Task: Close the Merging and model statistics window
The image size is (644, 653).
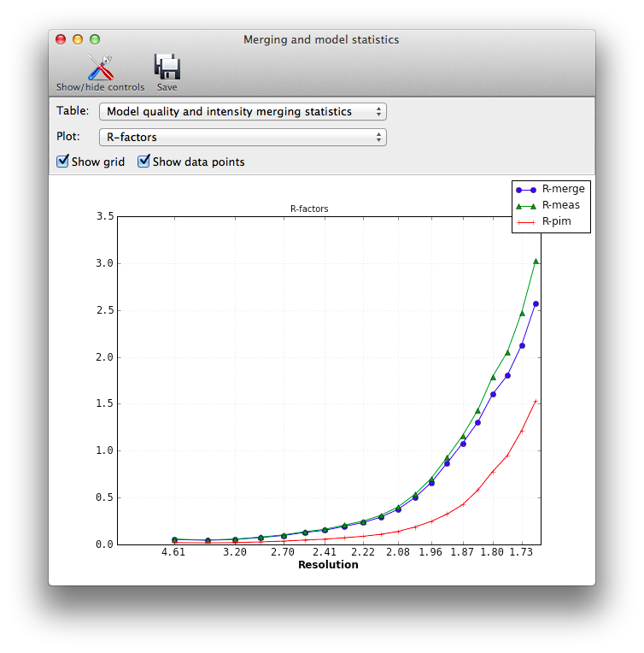Action: click(61, 39)
